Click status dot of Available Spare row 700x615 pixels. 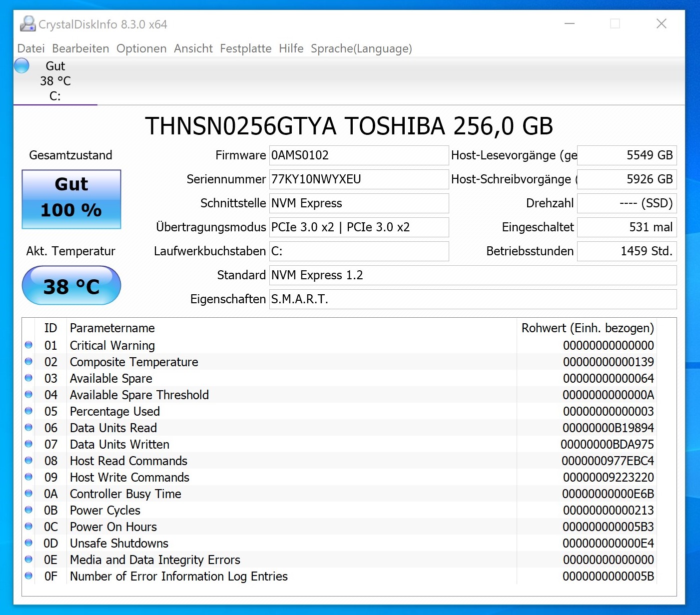(x=28, y=378)
